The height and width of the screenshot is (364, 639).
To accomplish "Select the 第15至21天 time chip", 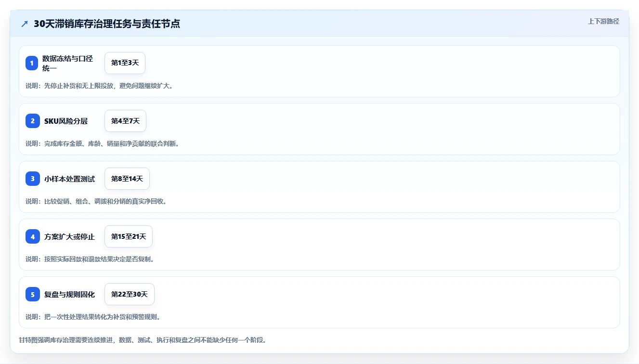I will point(129,236).
